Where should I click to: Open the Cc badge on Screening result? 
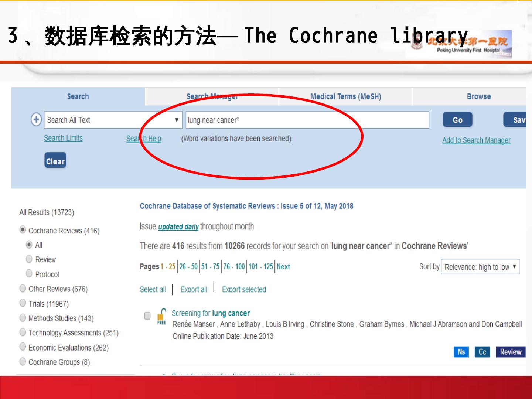click(x=482, y=352)
